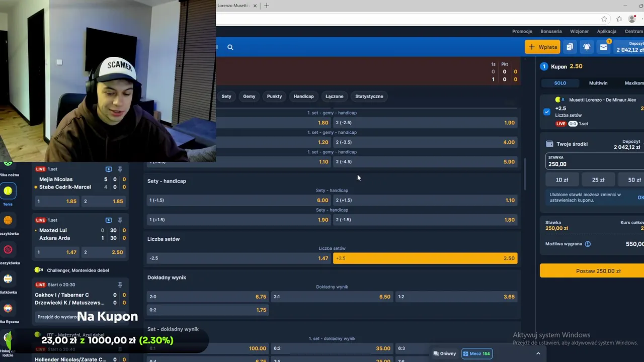Open the messages envelope icon

click(604, 47)
